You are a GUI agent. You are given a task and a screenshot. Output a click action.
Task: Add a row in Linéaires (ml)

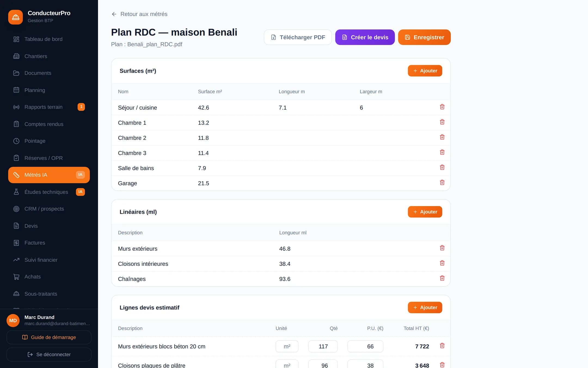tap(425, 212)
